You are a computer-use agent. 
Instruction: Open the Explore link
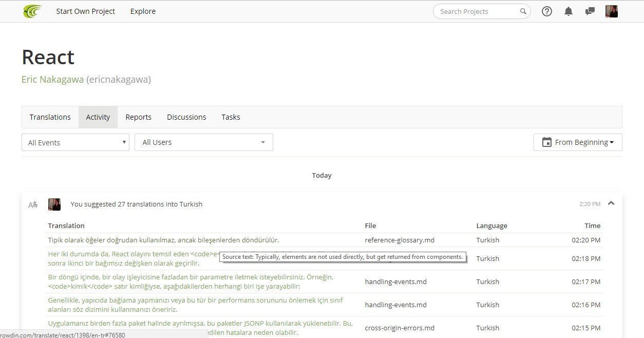pyautogui.click(x=143, y=11)
